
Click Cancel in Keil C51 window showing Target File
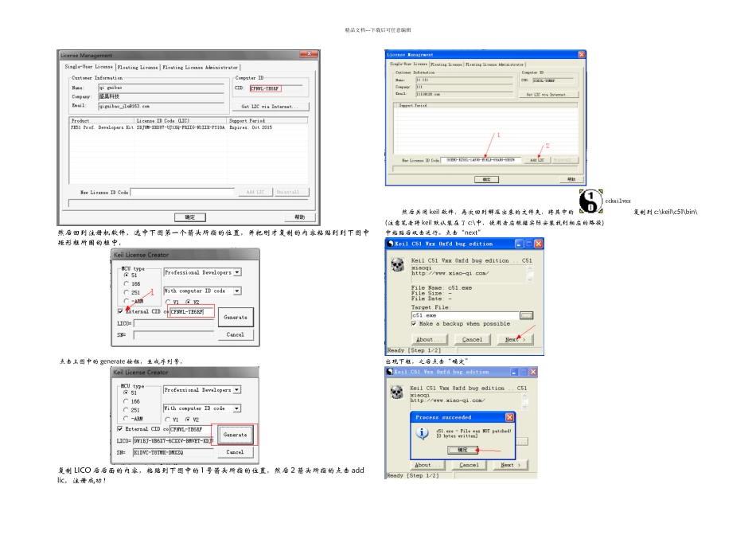tap(472, 340)
